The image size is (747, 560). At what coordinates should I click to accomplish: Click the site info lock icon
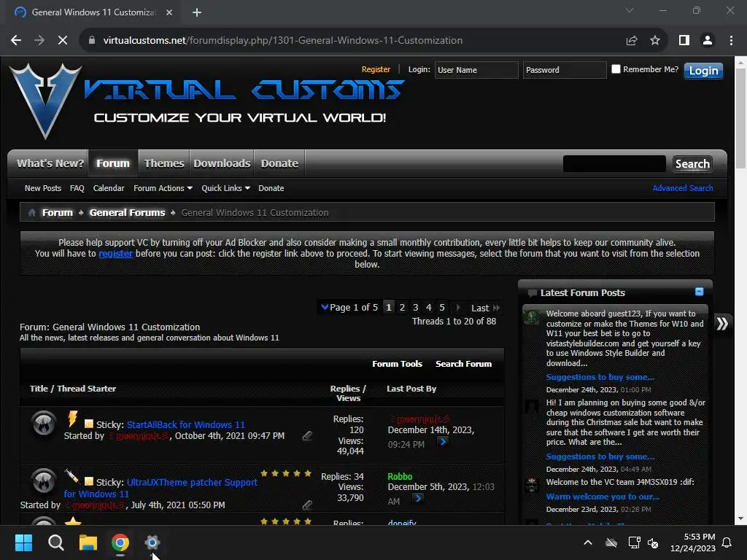92,41
